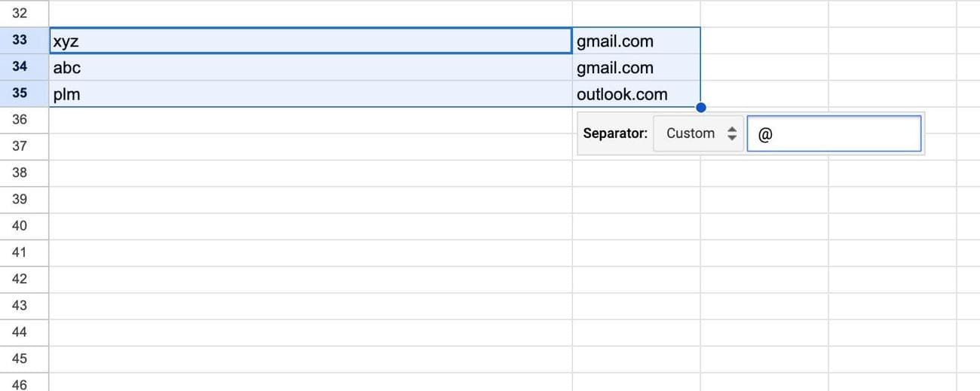
Task: Select the cell containing abc
Action: [x=310, y=68]
